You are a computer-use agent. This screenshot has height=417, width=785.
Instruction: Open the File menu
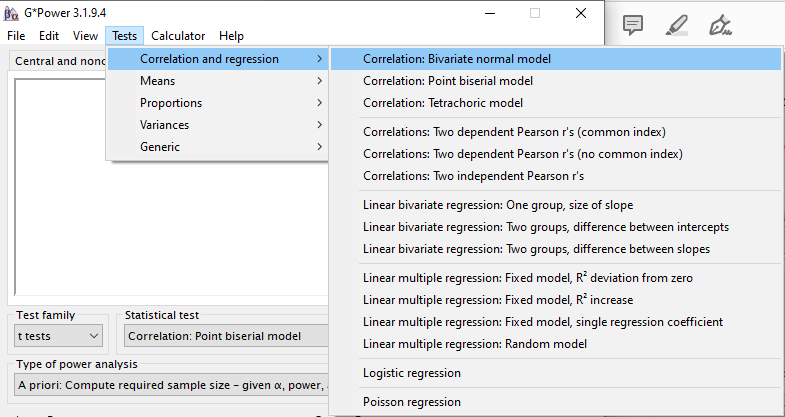[16, 36]
